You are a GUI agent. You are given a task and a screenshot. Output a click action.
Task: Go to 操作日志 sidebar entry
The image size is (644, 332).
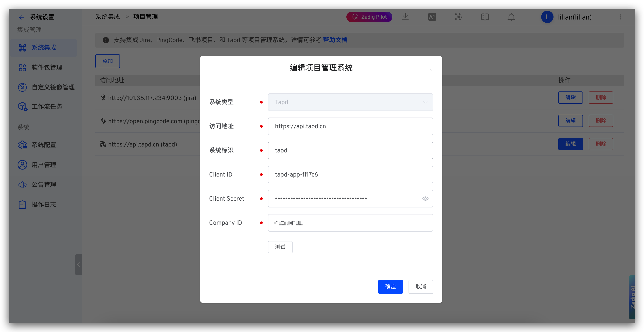click(44, 205)
